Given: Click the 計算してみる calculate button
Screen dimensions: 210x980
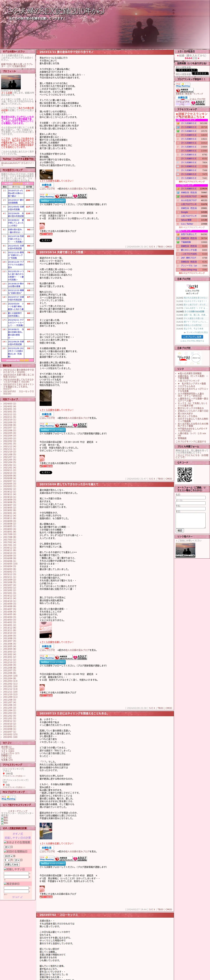Looking at the screenshot, I should (11, 864).
